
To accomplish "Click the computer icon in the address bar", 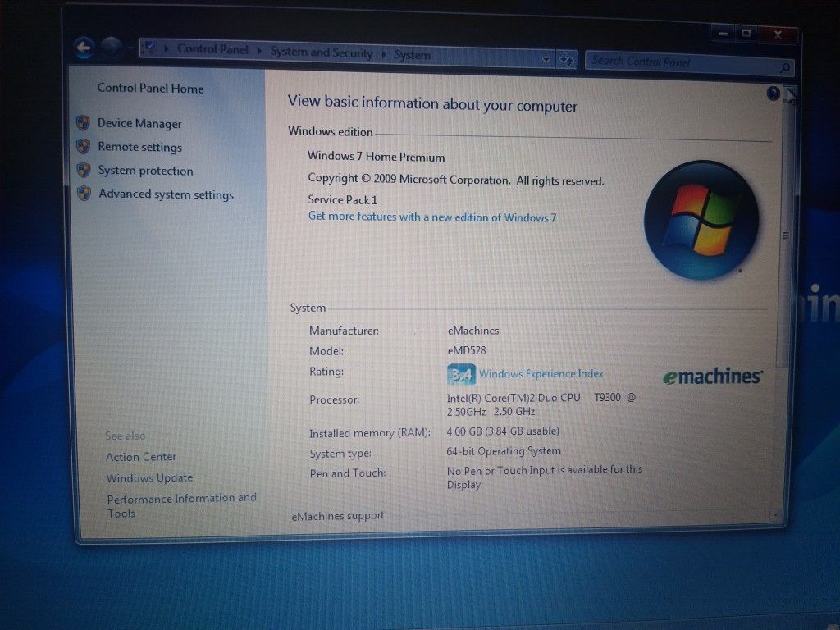I will tap(151, 48).
